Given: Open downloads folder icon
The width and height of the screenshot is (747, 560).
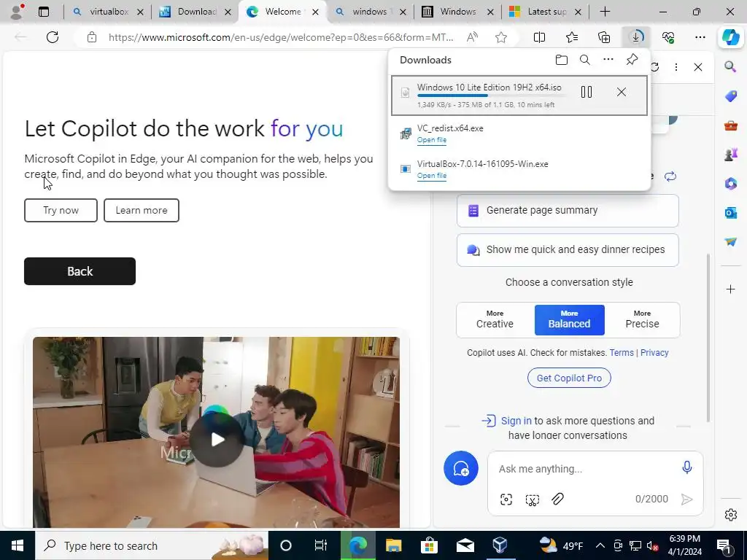Looking at the screenshot, I should (x=561, y=60).
